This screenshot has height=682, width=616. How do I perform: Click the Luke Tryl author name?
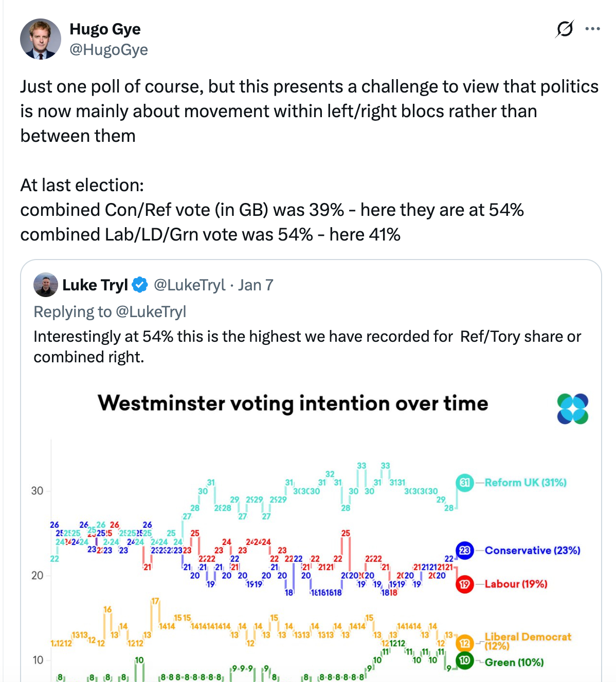pos(95,285)
